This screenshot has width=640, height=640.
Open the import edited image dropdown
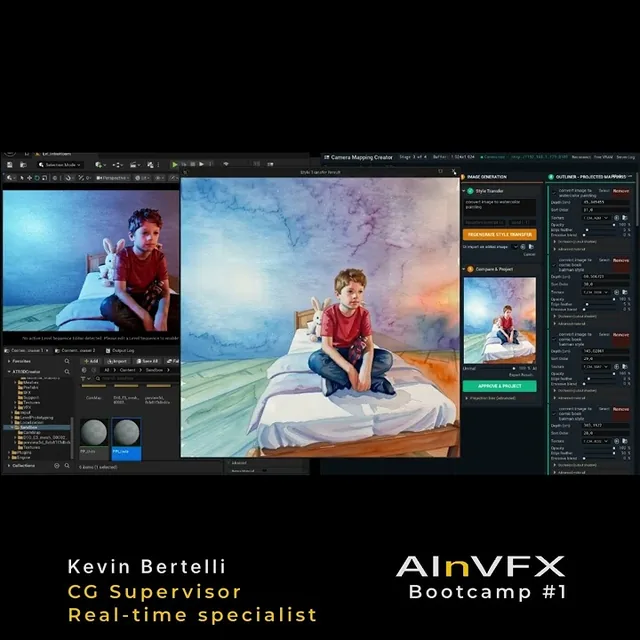tap(515, 247)
